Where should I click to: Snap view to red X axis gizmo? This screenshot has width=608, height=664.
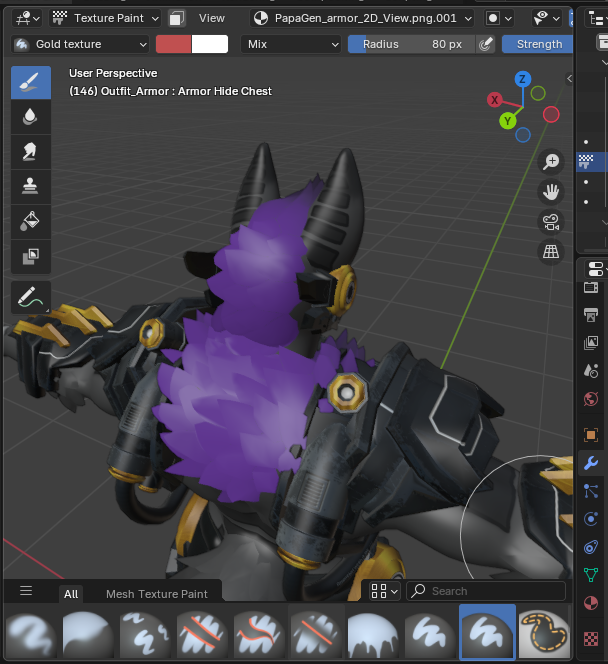(x=495, y=100)
